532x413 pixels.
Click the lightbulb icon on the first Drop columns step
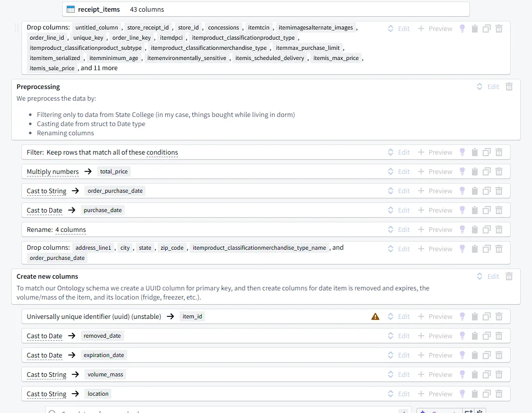click(462, 28)
